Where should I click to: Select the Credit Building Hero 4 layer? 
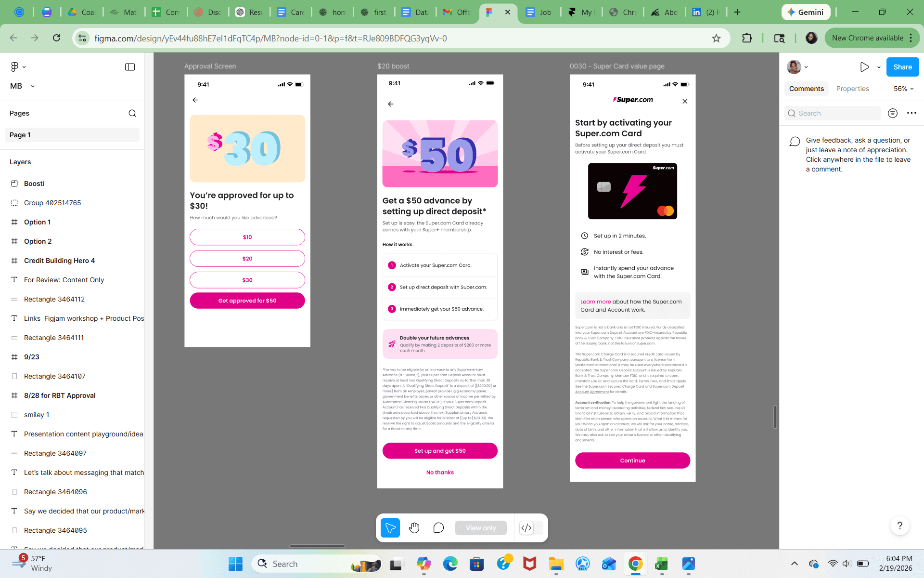tap(59, 261)
